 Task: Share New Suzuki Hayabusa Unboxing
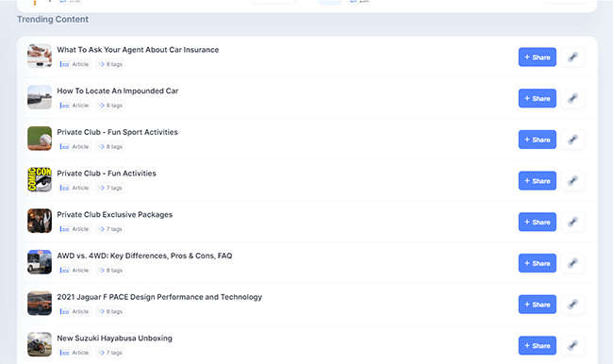[538, 345]
